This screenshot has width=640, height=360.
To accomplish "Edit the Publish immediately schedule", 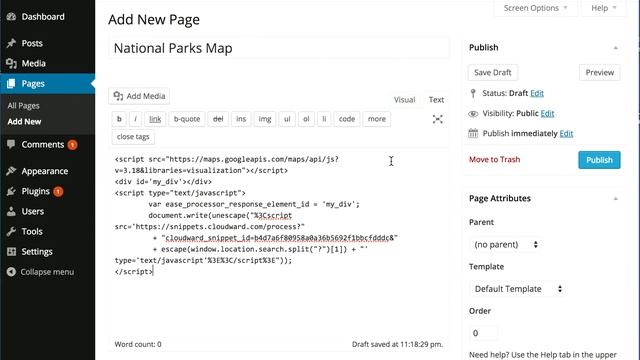I will [x=566, y=133].
